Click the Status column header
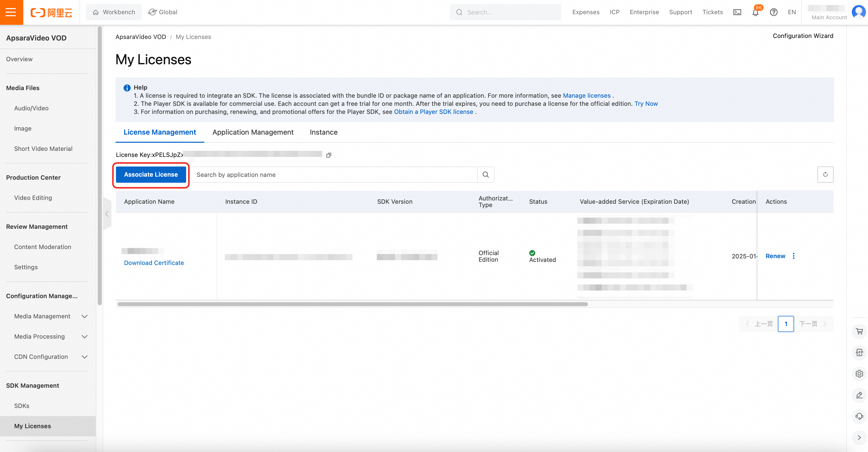The image size is (868, 452). [x=538, y=202]
